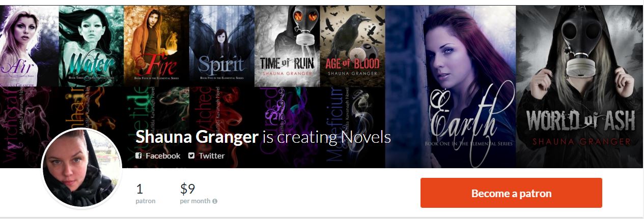Click the Maleficium vertical book cover
This screenshot has width=644, height=219.
tap(352, 127)
